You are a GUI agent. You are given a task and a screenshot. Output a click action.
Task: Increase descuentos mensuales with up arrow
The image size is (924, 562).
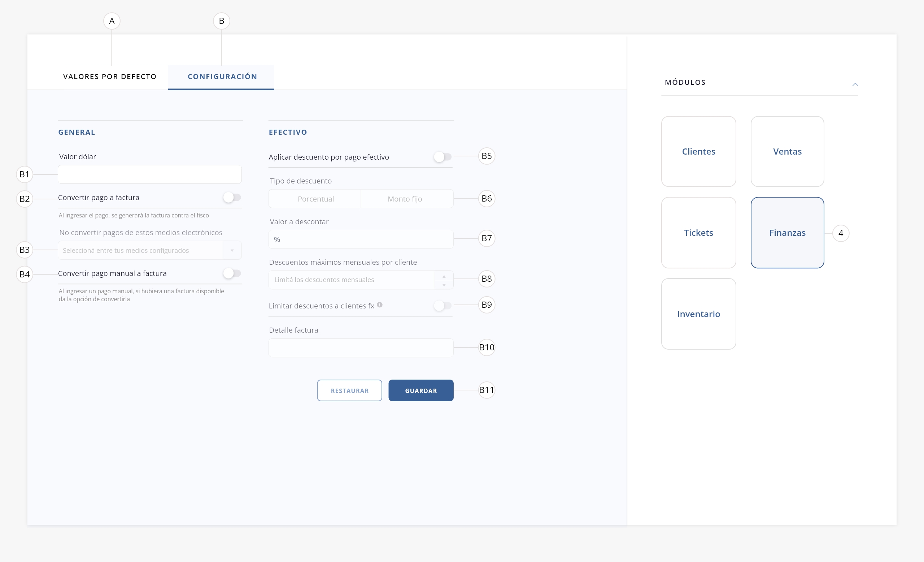444,276
